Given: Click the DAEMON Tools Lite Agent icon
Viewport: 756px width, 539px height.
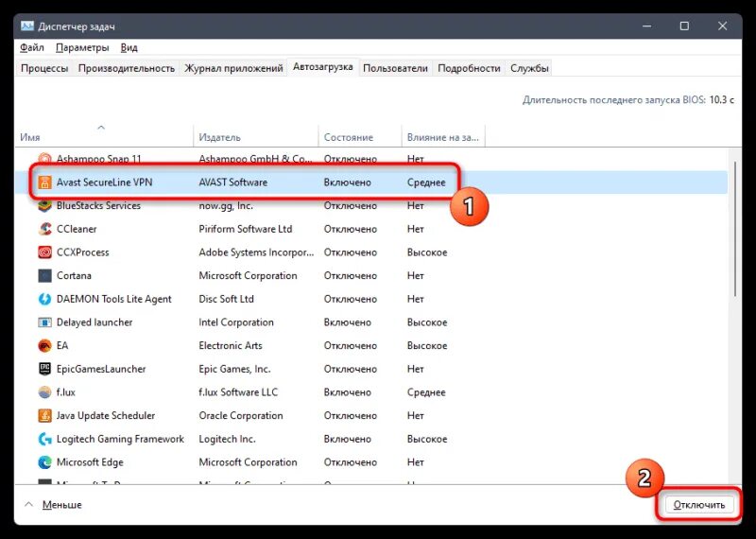Looking at the screenshot, I should (x=44, y=299).
